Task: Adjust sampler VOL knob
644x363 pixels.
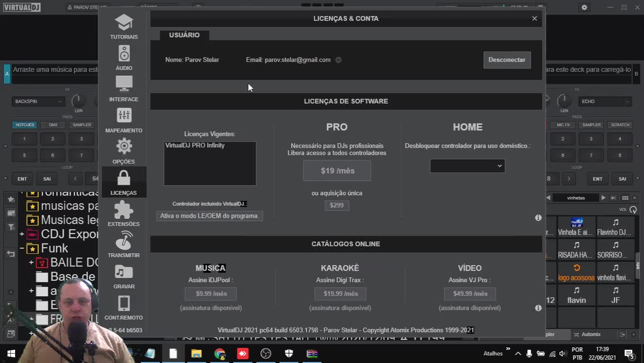Action: (633, 209)
